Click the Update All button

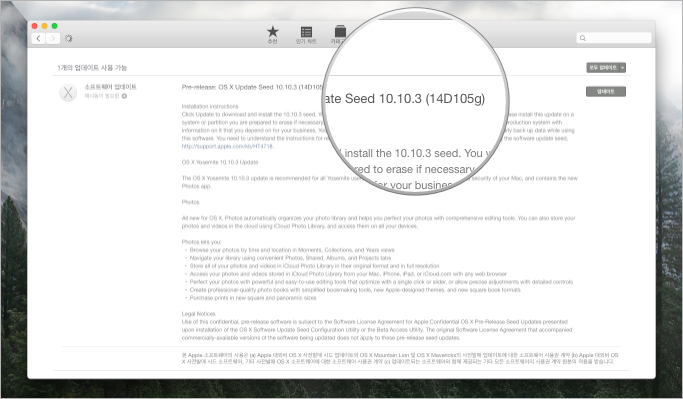tap(602, 68)
